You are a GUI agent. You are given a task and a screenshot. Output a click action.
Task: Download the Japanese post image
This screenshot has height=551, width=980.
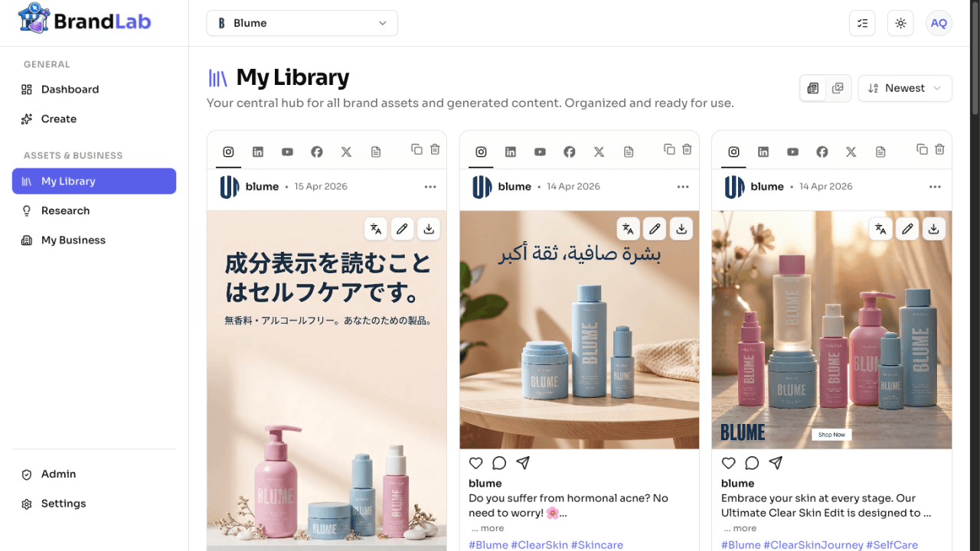429,228
